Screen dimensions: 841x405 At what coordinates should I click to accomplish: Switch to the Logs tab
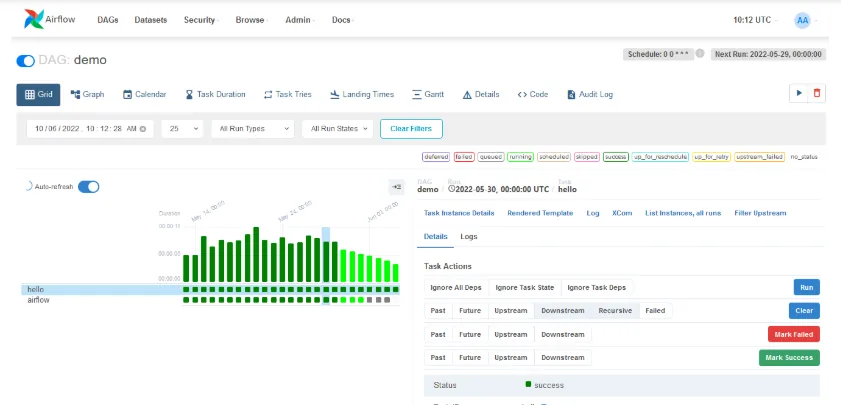469,237
